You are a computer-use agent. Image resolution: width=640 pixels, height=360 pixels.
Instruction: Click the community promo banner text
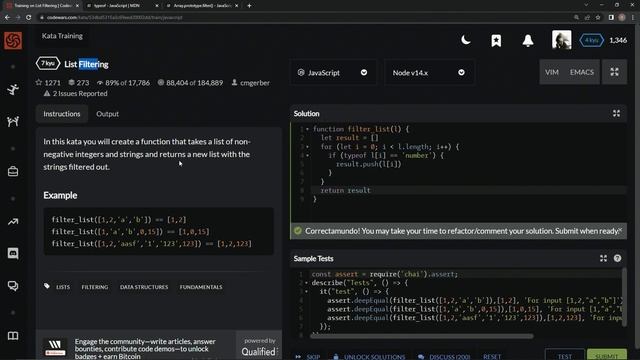click(x=145, y=349)
